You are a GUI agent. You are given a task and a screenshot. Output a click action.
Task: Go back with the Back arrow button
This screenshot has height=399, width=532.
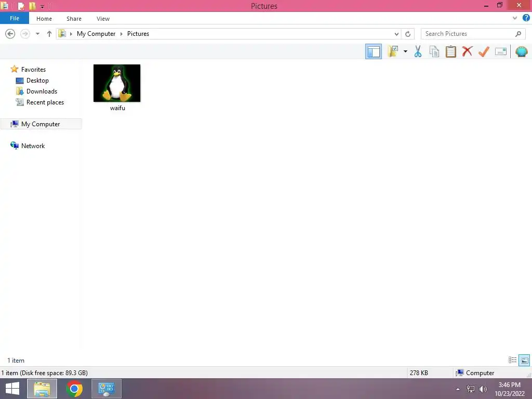10,34
